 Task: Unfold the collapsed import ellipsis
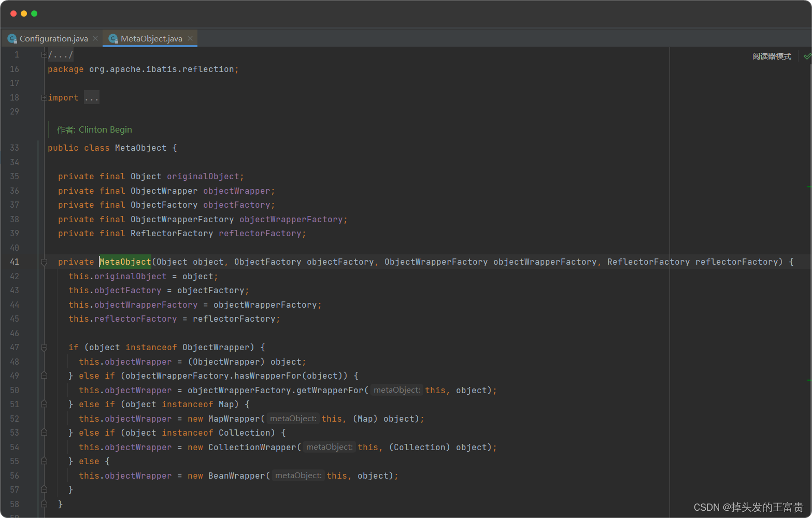point(91,97)
